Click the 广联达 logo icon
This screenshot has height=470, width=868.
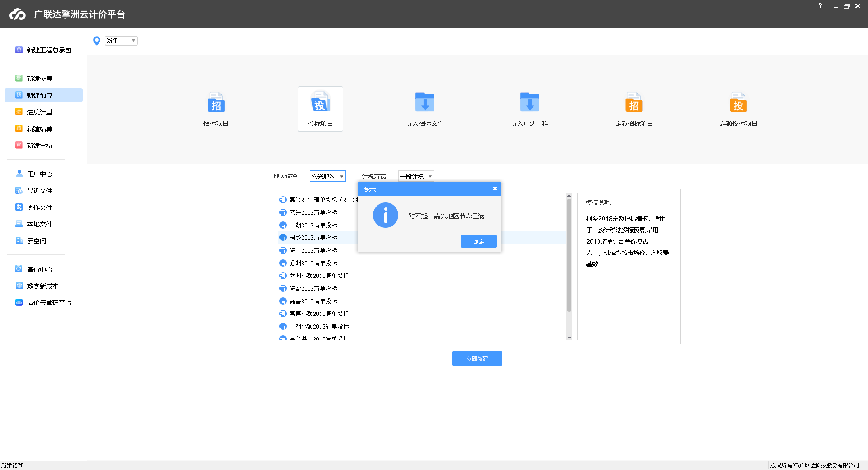(x=18, y=14)
